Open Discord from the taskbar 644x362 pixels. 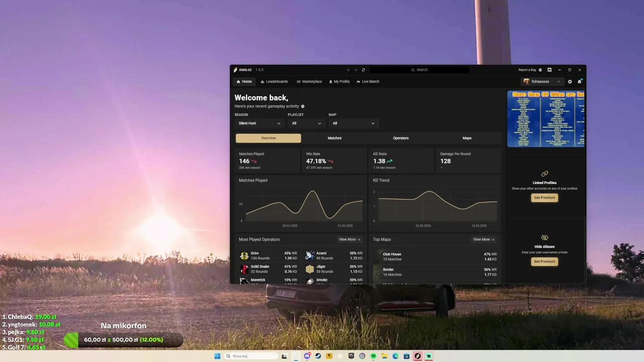coord(307,356)
